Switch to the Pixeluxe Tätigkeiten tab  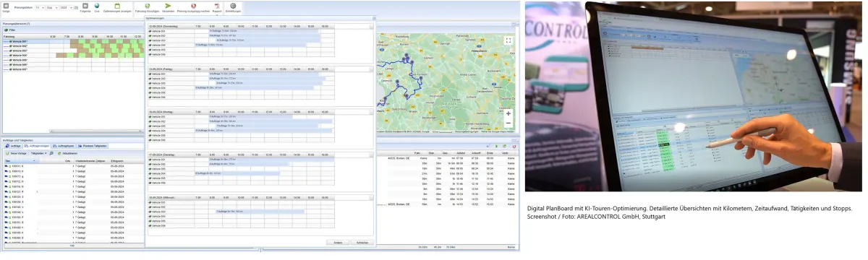93,146
